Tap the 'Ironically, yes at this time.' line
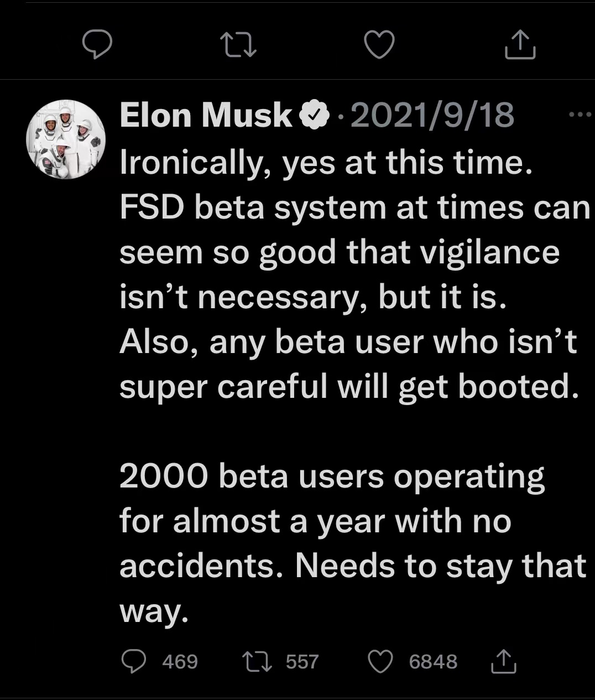 click(326, 163)
